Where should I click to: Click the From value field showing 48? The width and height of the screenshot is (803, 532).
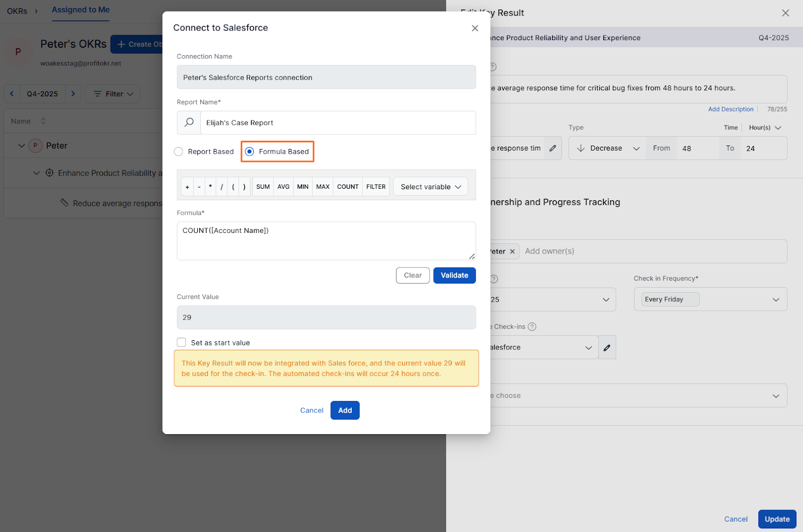point(698,148)
